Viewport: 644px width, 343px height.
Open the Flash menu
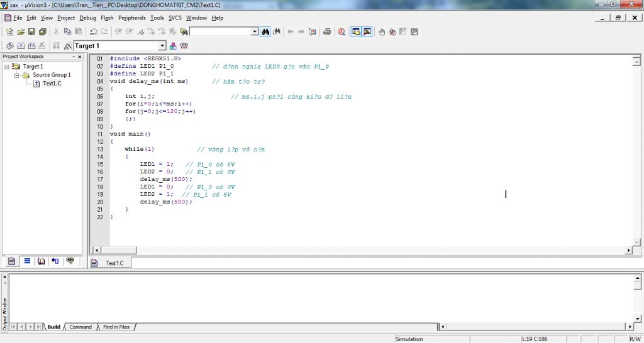pyautogui.click(x=107, y=18)
